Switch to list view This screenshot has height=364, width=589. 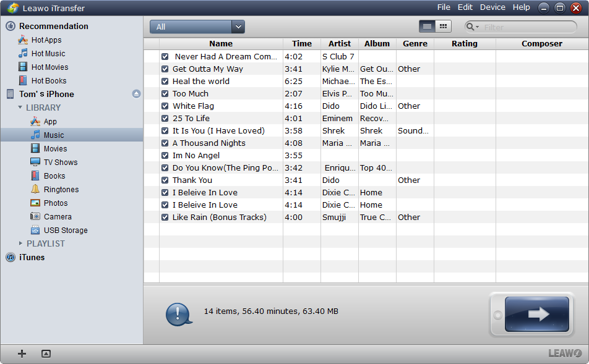(427, 27)
